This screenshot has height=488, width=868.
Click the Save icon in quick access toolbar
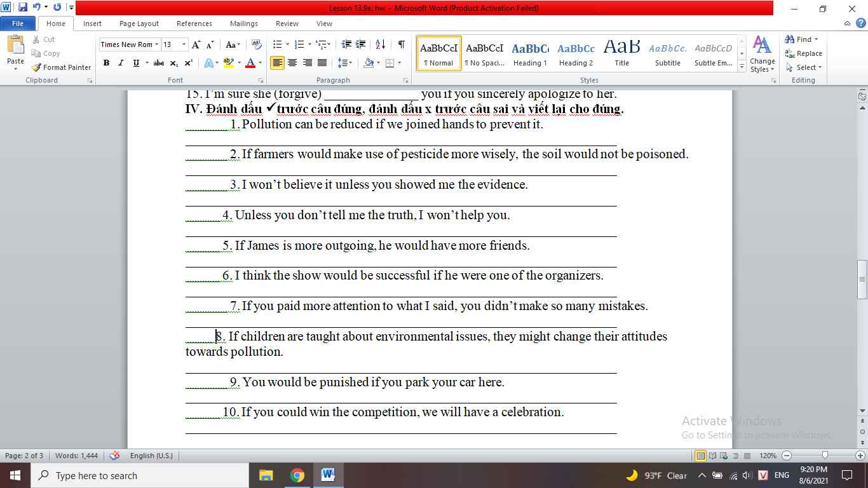23,8
